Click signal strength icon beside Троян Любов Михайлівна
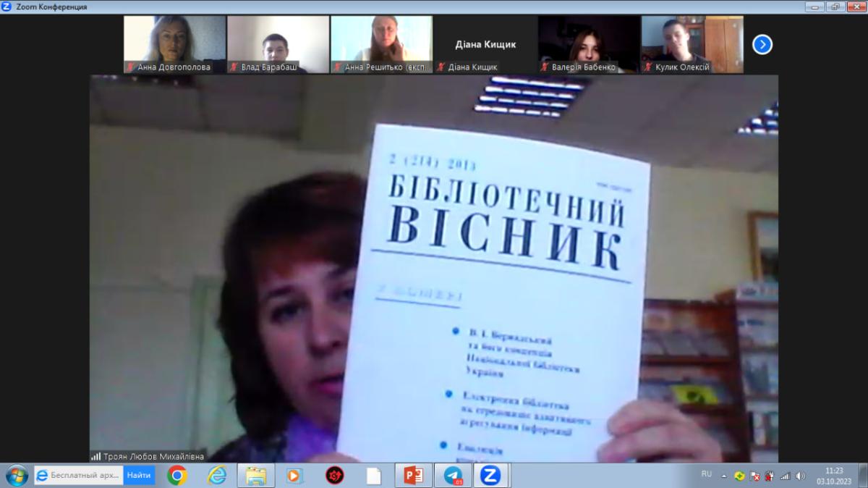The image size is (868, 488). click(x=95, y=457)
